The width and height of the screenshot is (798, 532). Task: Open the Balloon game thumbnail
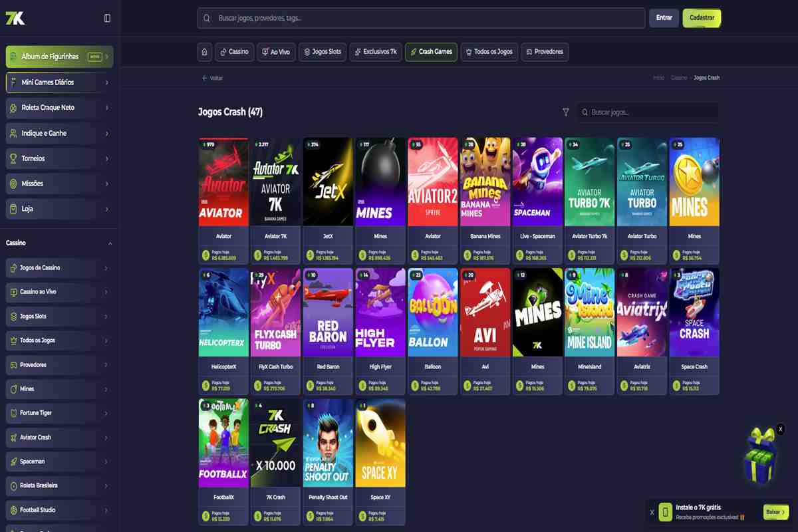coord(432,313)
